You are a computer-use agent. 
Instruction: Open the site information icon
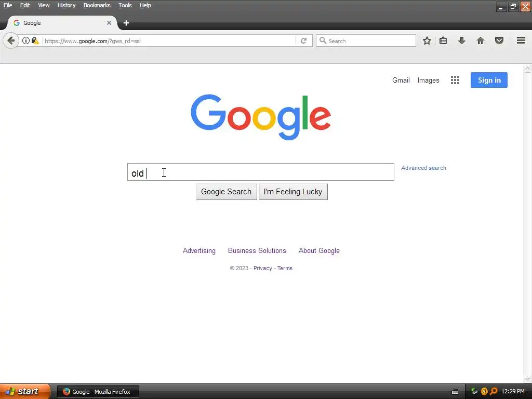(x=26, y=41)
